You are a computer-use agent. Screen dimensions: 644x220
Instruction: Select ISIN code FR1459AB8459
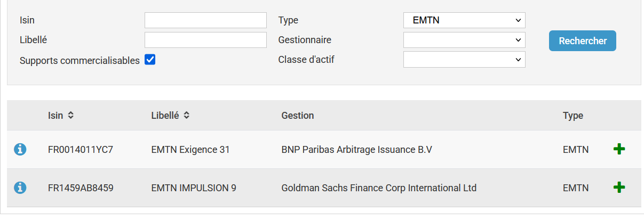(81, 188)
